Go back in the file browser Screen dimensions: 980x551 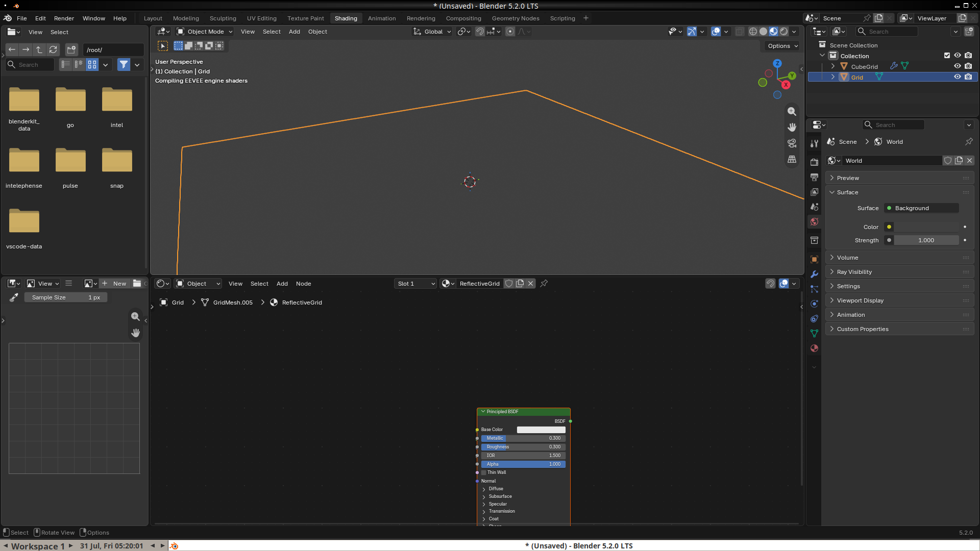click(12, 49)
